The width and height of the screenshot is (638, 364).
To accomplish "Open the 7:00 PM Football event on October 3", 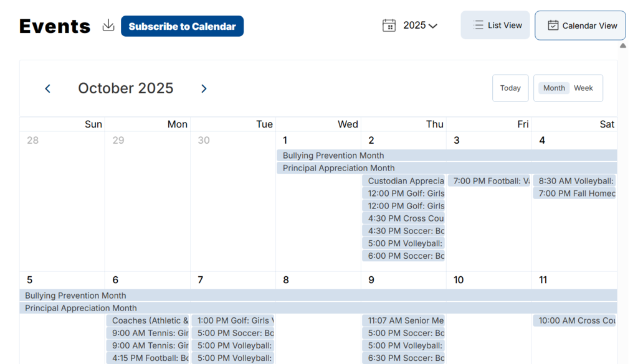I will click(x=488, y=180).
